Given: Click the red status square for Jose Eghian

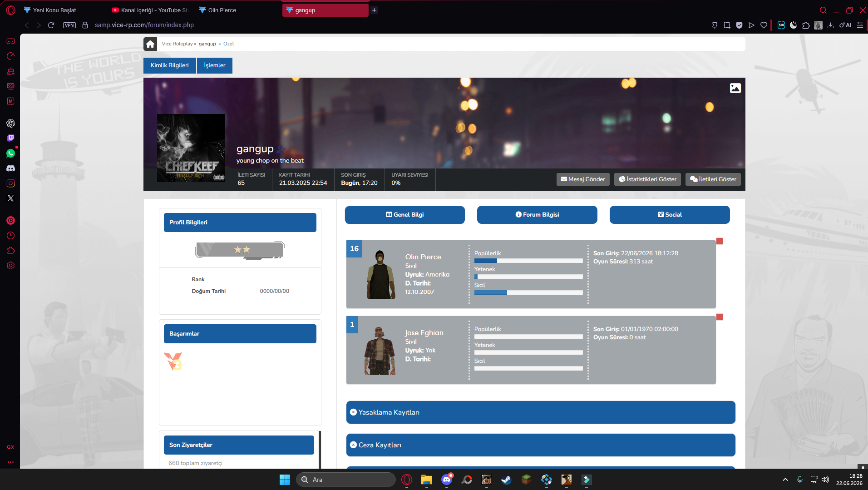Looking at the screenshot, I should [720, 317].
